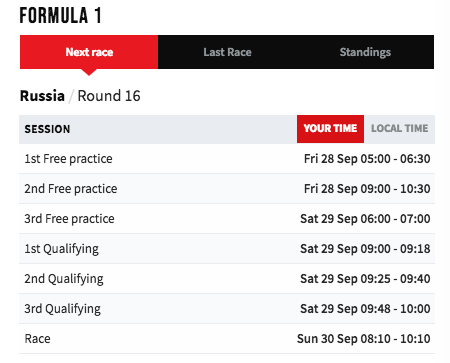Screen dimensions: 450x363
Task: View the Standings tab
Action: tap(365, 52)
